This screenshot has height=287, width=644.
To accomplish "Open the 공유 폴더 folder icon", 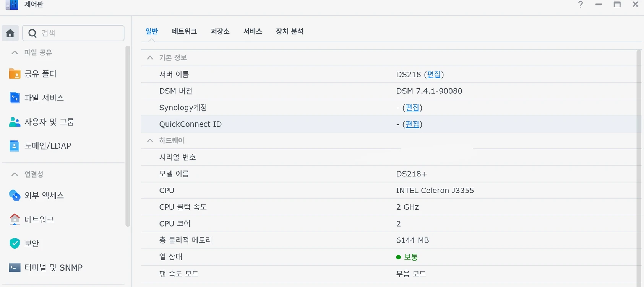I will 15,74.
